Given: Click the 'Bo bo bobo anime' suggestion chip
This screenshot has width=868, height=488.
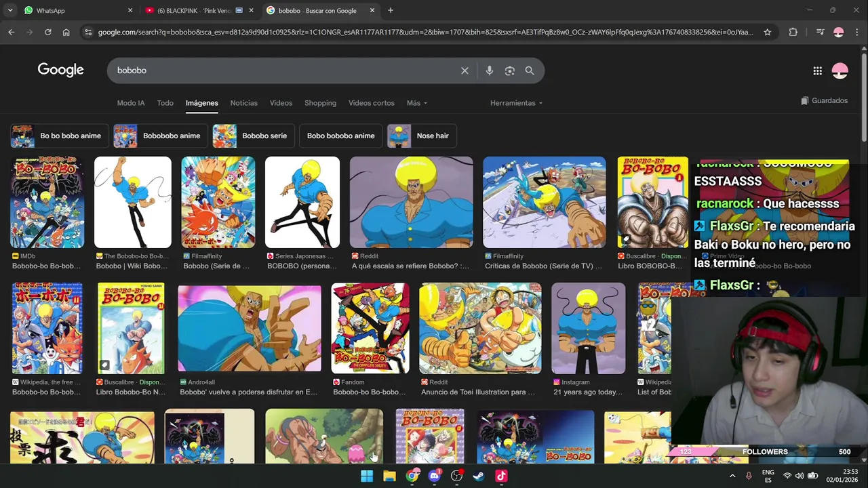Looking at the screenshot, I should (x=60, y=136).
